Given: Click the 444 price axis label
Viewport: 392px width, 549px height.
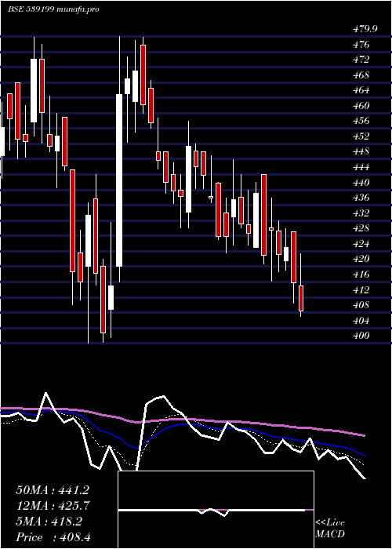Looking at the screenshot, I should coord(361,167).
